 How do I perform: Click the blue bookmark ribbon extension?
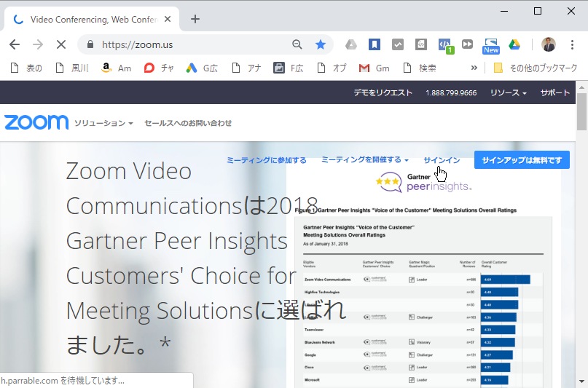pos(375,44)
